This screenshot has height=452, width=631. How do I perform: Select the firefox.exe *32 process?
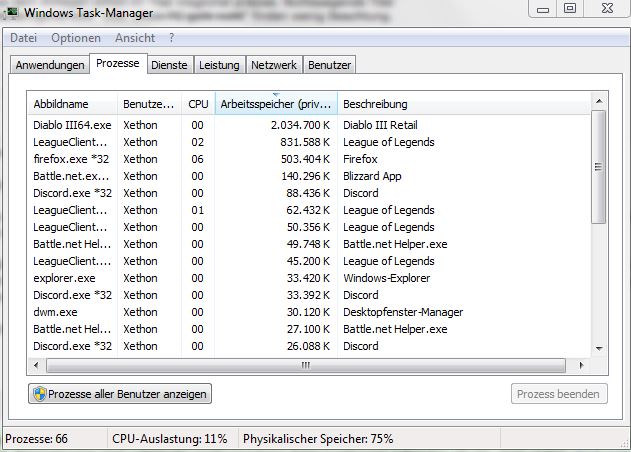point(309,159)
